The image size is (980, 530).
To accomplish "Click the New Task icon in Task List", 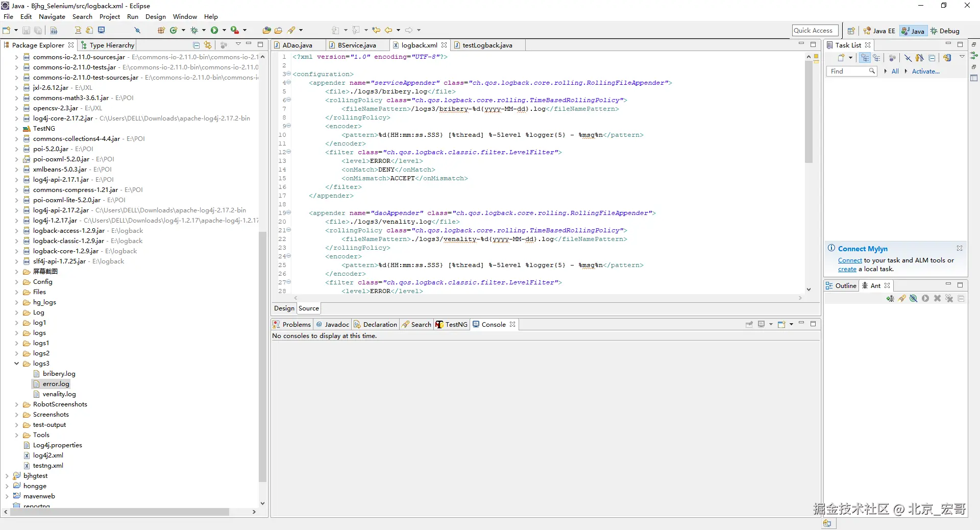I will click(x=841, y=58).
